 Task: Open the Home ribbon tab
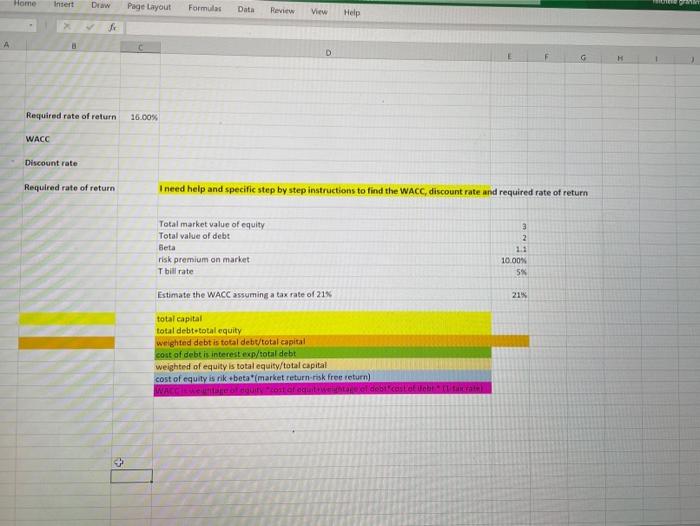(x=25, y=3)
